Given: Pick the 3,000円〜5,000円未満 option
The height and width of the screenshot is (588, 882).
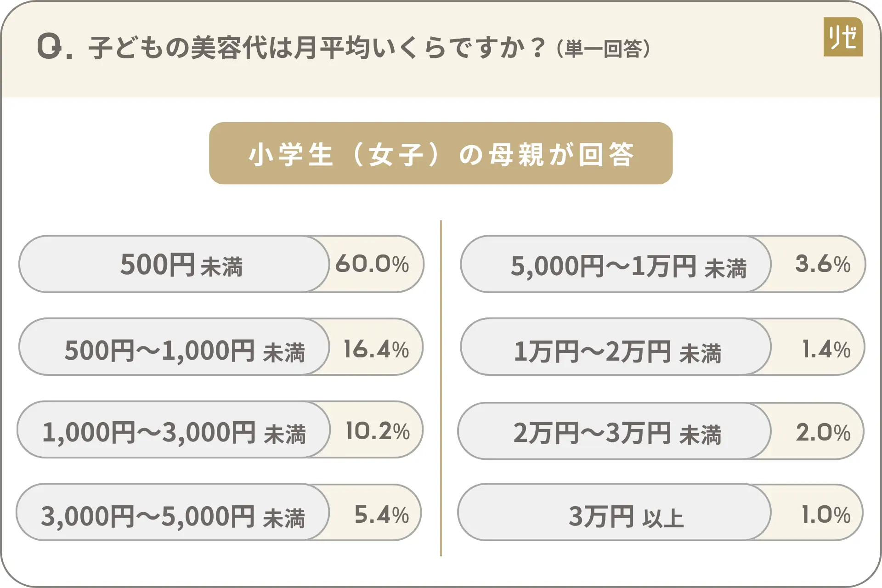Looking at the screenshot, I should coord(173,516).
